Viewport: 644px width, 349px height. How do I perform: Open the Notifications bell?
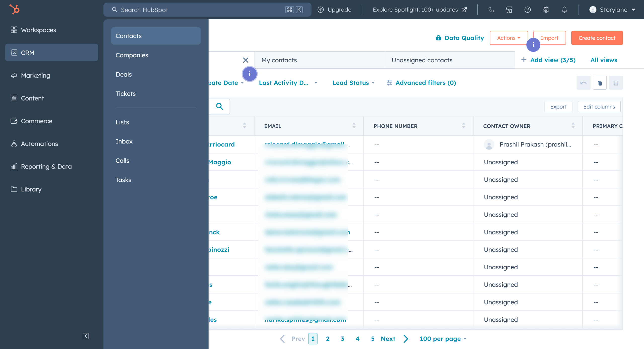click(565, 10)
